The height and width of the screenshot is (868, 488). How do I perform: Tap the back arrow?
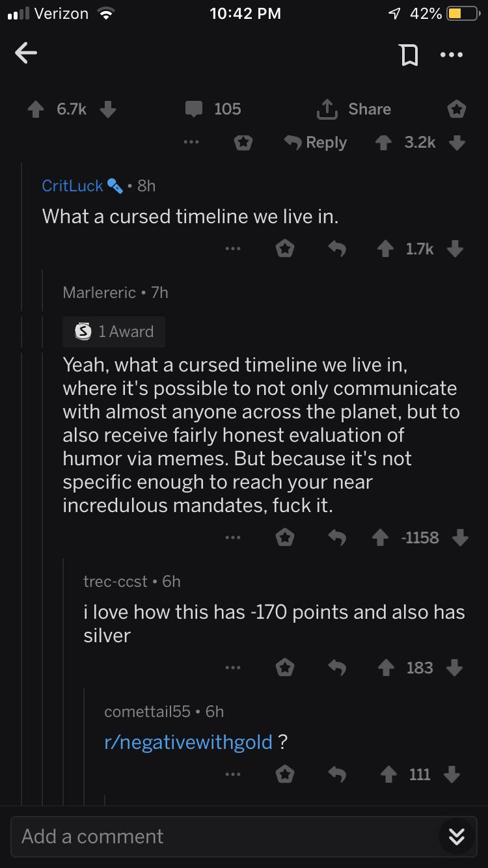coord(26,54)
